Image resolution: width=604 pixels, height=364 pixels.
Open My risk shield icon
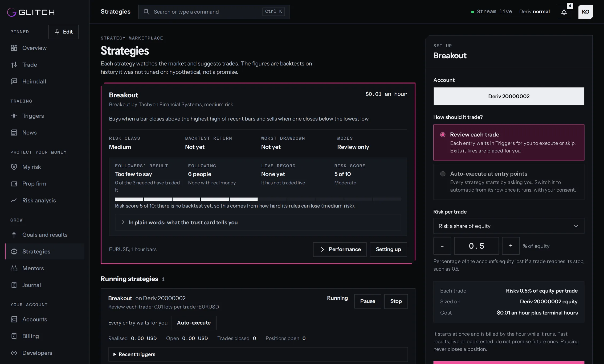tap(14, 167)
